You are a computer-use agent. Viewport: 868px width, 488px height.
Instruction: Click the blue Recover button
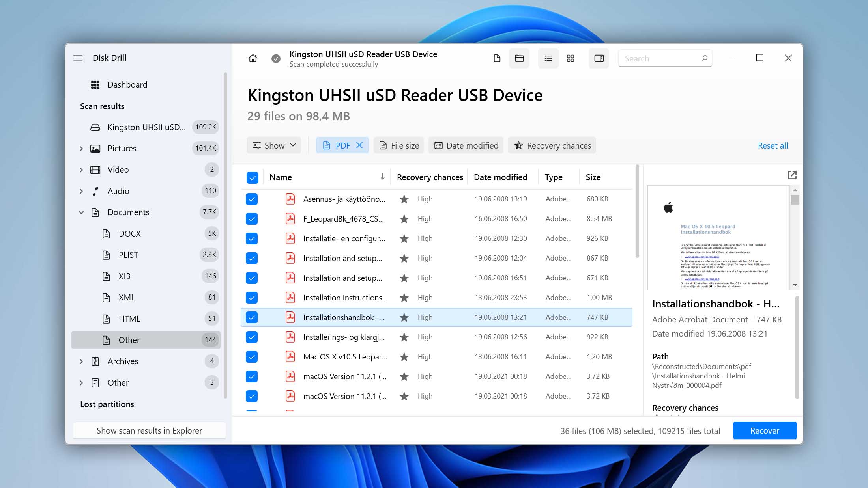[765, 431]
